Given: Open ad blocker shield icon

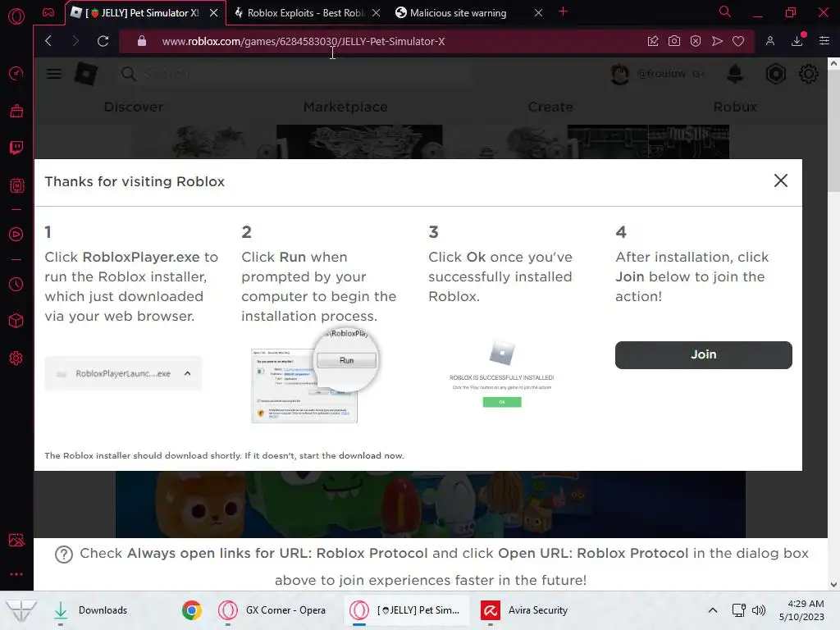Looking at the screenshot, I should tap(696, 41).
